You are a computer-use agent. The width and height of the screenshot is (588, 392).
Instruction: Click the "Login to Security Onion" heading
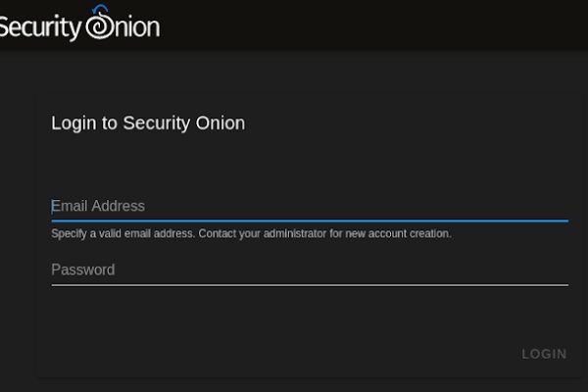(x=148, y=123)
